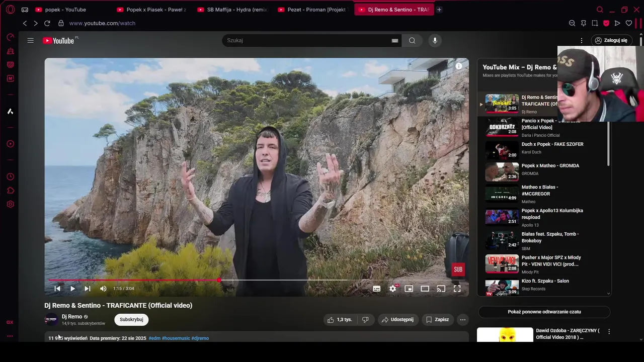Play Kizo ft. Szpaku - Salon
Screen dimensions: 644x362
click(543, 287)
